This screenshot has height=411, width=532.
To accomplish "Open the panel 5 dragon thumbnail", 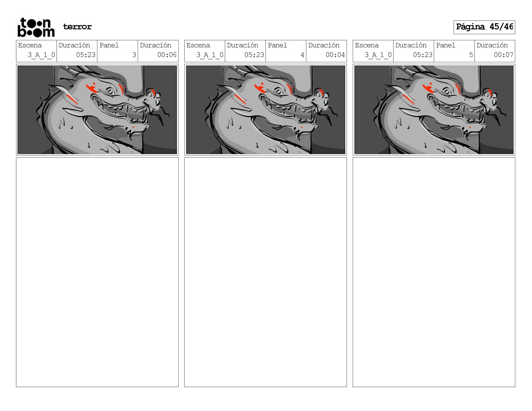I will pyautogui.click(x=434, y=110).
